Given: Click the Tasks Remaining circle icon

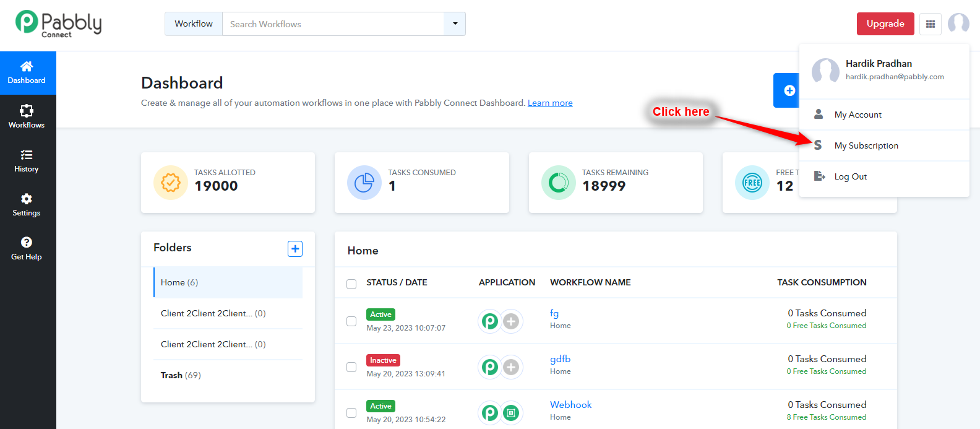Looking at the screenshot, I should 559,183.
